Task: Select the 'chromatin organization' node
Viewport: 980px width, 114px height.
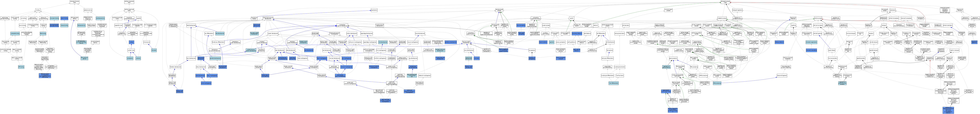Action: point(811,42)
